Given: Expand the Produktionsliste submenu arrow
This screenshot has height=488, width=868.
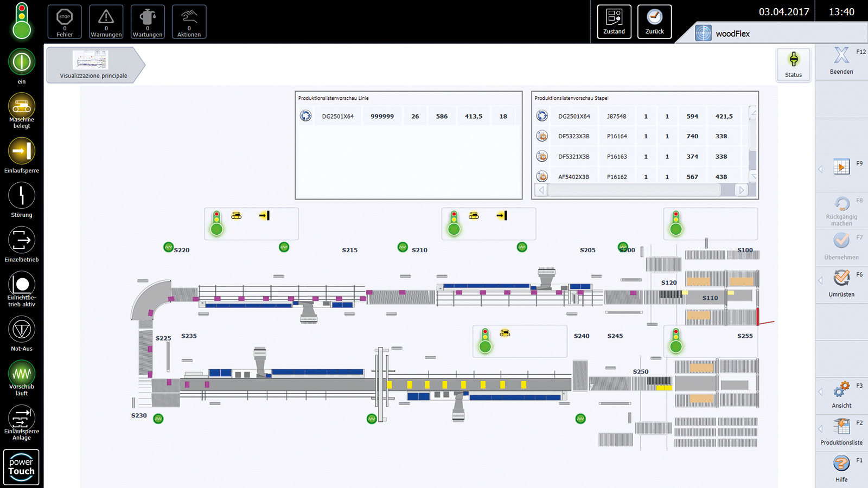Looking at the screenshot, I should coord(820,429).
